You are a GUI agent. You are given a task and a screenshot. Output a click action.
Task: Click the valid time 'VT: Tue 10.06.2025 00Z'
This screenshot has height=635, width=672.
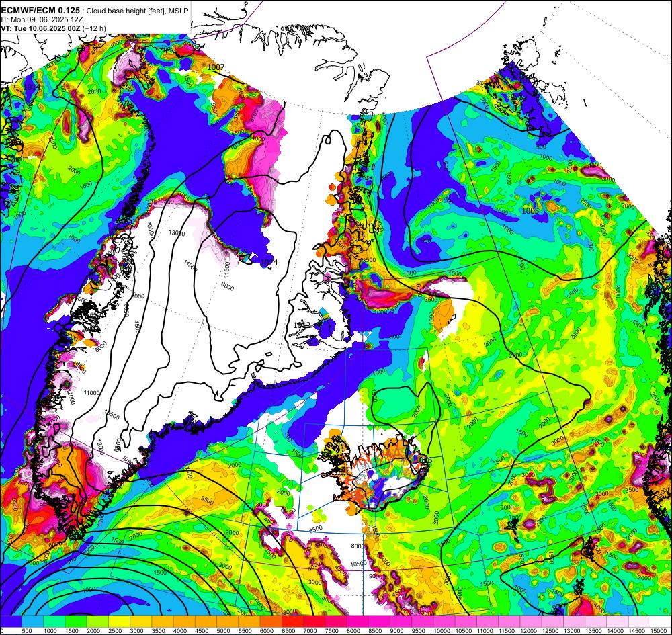pos(41,28)
